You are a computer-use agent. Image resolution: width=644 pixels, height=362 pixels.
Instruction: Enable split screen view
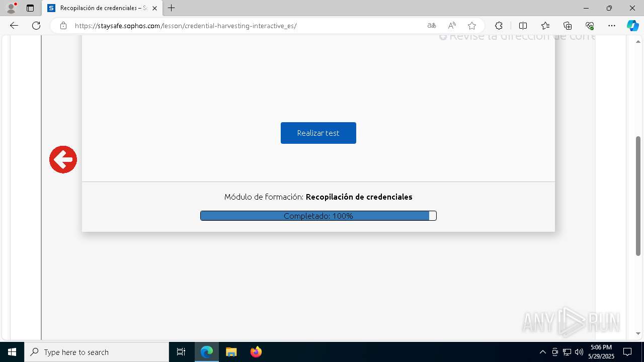click(x=523, y=26)
